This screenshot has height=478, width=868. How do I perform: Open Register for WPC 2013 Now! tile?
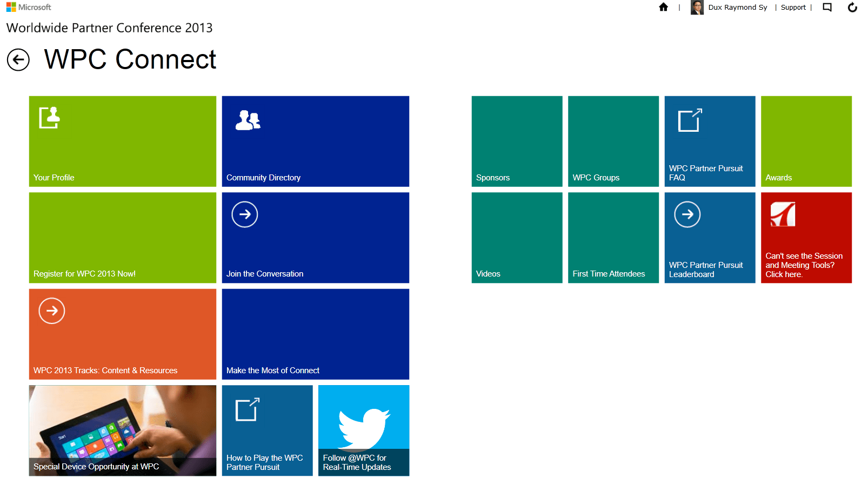tap(123, 238)
